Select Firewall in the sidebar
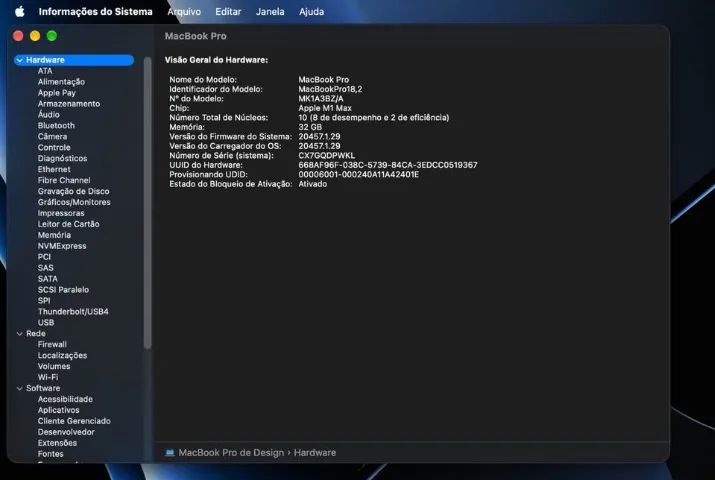The height and width of the screenshot is (480, 715). [52, 345]
